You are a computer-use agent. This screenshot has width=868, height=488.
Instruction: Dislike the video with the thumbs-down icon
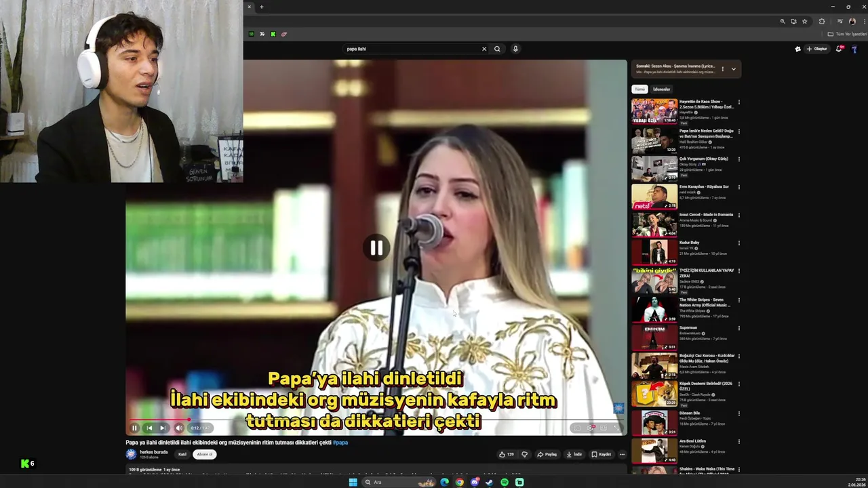click(524, 454)
